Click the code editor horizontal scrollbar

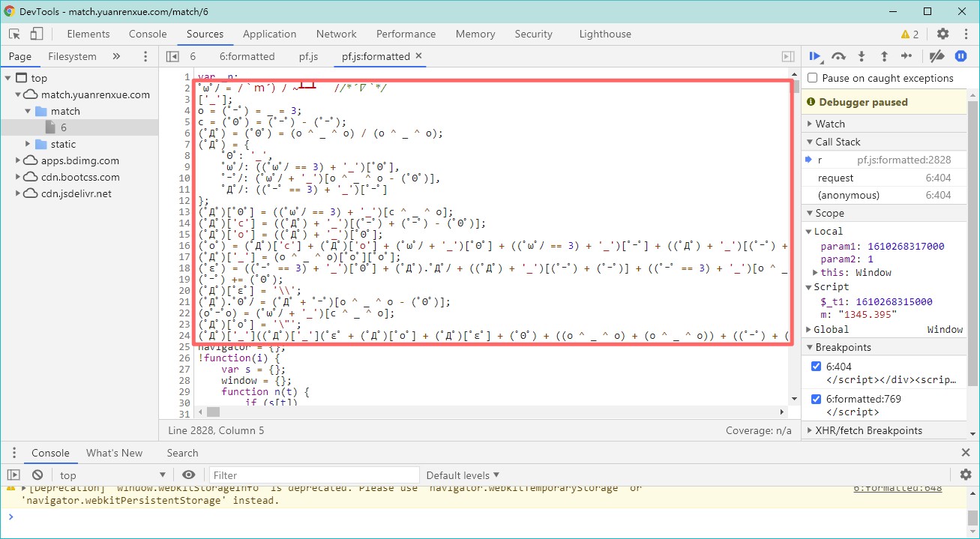213,412
